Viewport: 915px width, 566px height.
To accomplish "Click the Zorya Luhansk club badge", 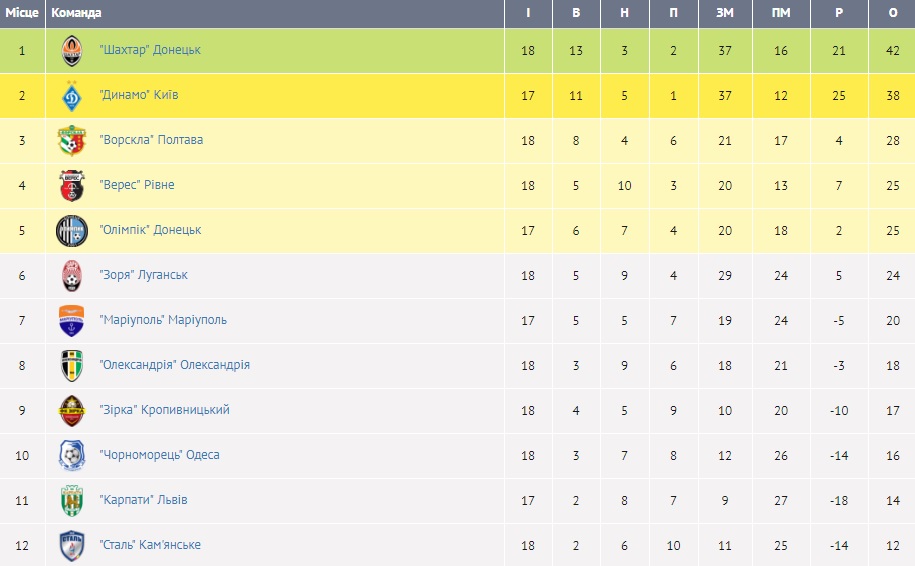I will [x=72, y=275].
